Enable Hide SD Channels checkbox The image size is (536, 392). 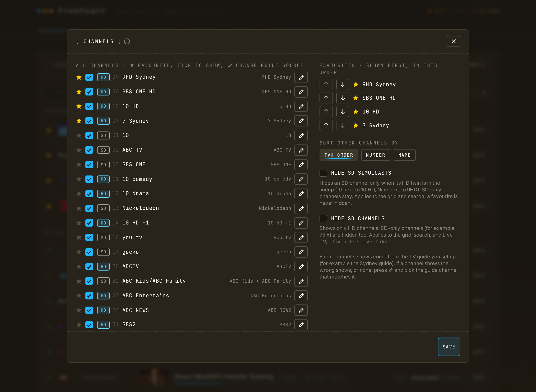[323, 219]
